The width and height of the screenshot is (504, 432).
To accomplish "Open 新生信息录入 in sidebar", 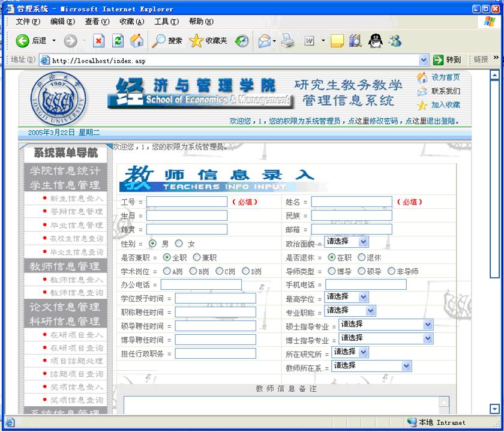I will click(77, 199).
